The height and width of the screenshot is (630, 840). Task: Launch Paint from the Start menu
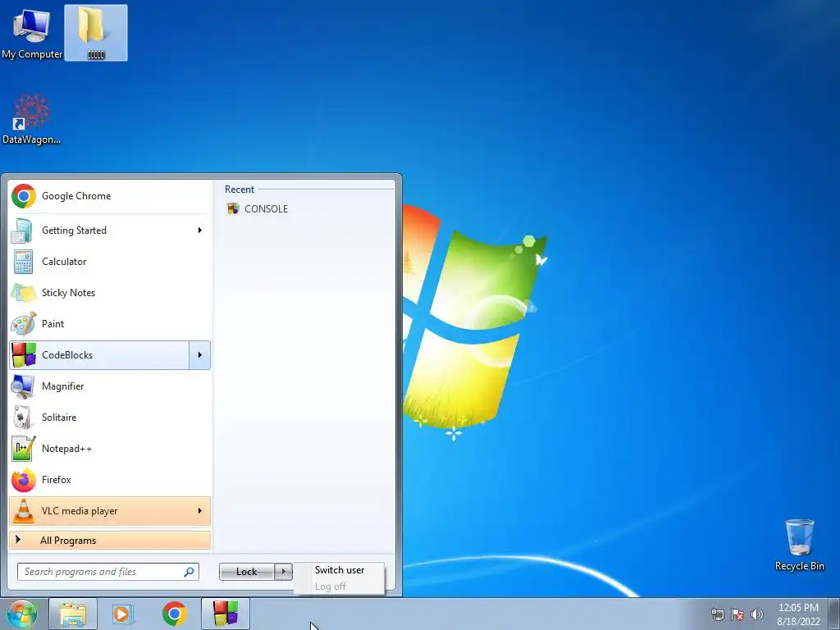click(110, 323)
